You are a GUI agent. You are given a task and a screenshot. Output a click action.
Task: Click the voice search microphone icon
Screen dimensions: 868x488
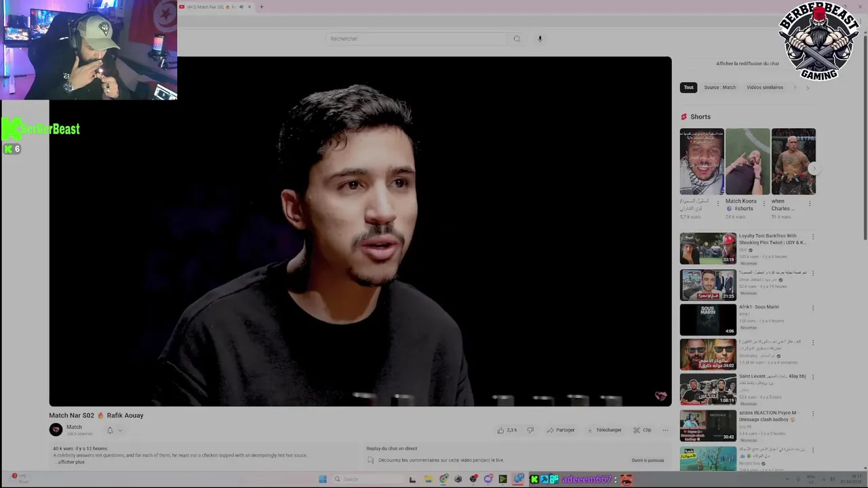click(540, 39)
